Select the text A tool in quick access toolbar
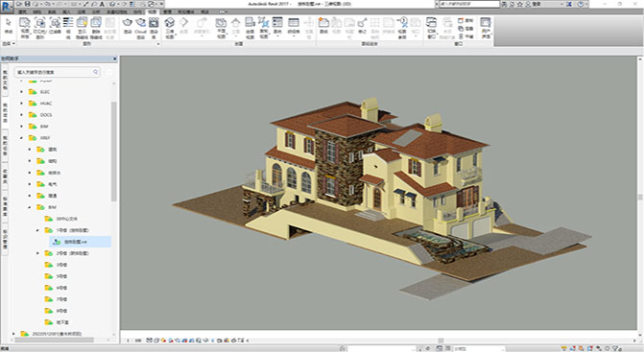 coord(102,4)
